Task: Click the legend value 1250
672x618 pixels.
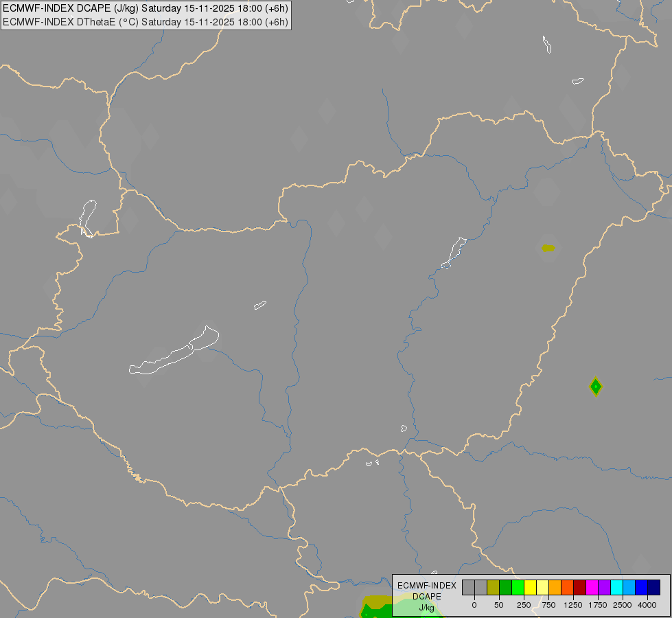Action: tap(573, 605)
